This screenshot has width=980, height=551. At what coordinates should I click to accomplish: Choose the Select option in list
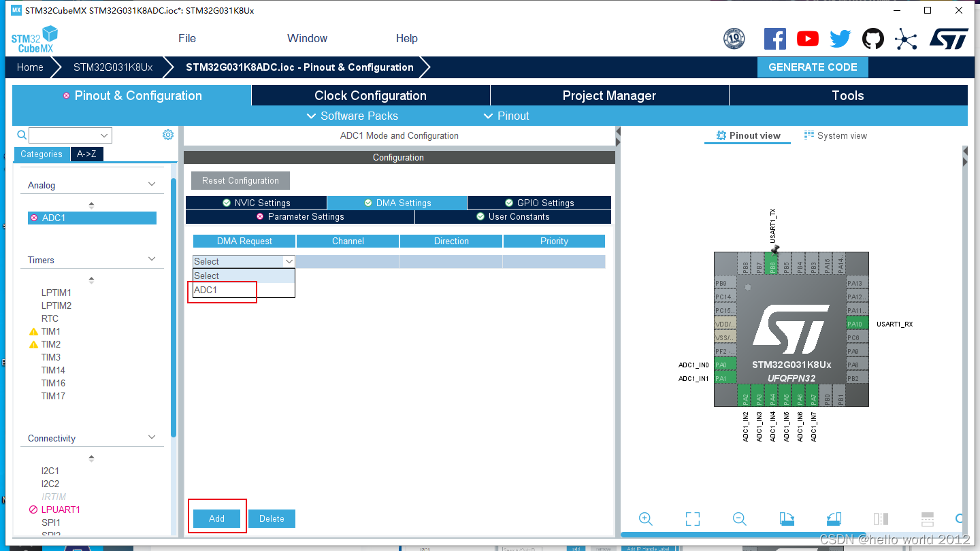point(244,275)
